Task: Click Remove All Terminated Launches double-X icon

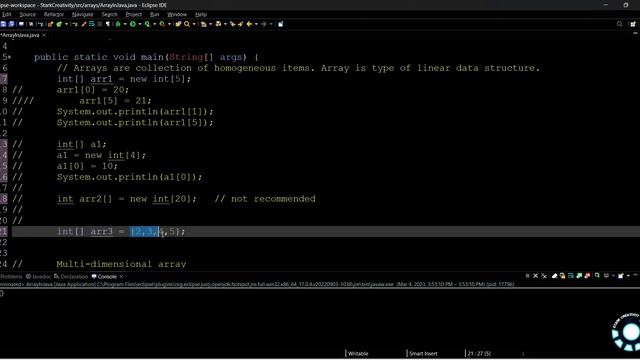Action: (544, 276)
